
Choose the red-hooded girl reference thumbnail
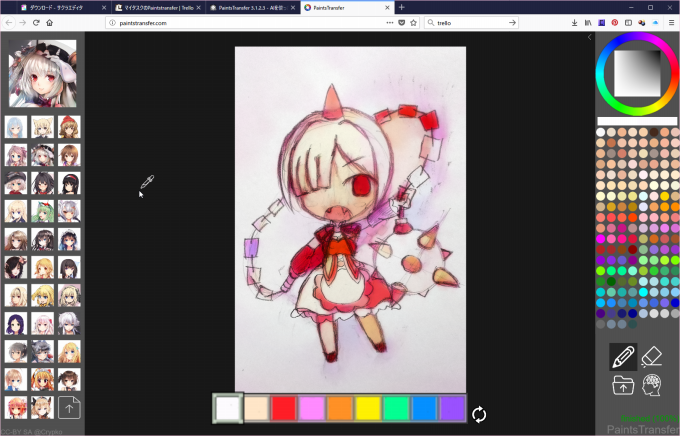point(69,127)
